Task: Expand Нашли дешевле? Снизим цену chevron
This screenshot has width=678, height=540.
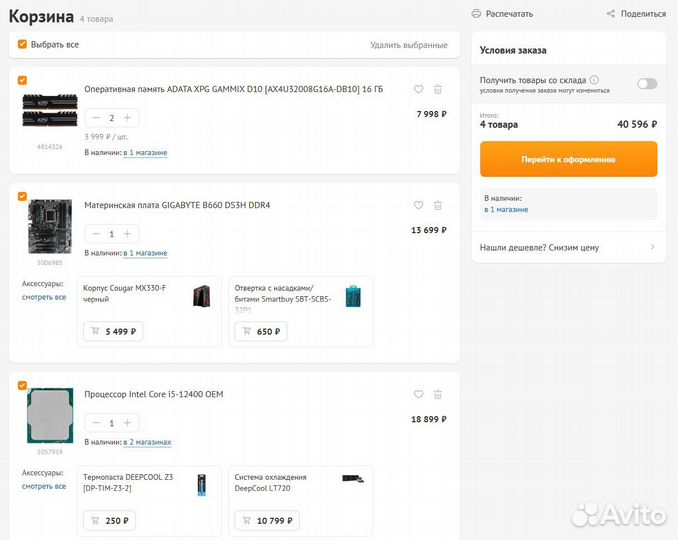Action: [x=652, y=247]
